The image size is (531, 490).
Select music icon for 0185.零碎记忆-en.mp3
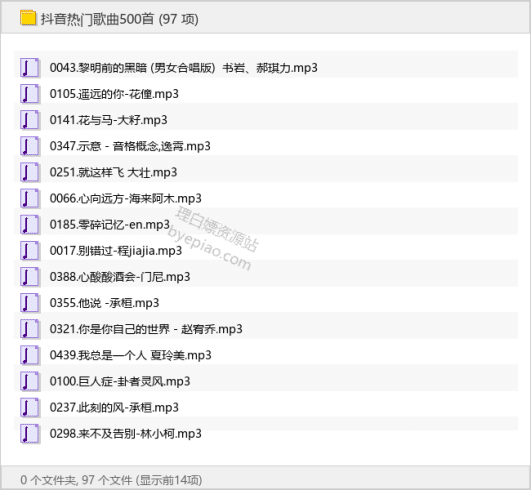coord(30,224)
